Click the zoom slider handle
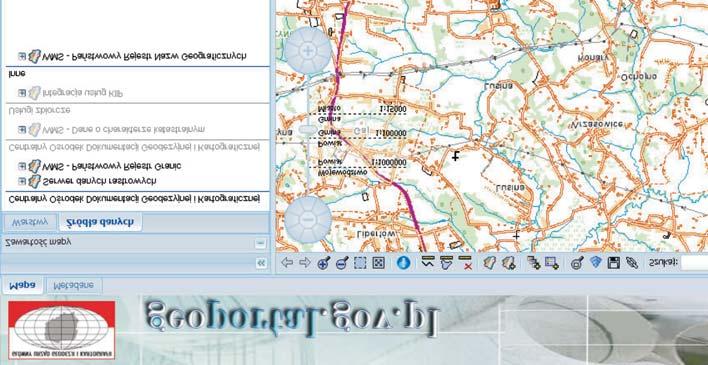 point(308,130)
